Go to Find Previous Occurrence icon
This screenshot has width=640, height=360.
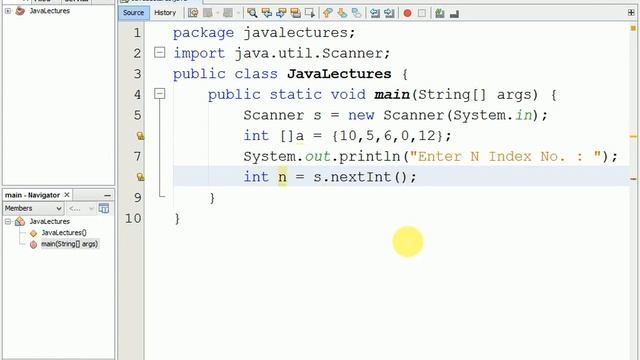267,13
